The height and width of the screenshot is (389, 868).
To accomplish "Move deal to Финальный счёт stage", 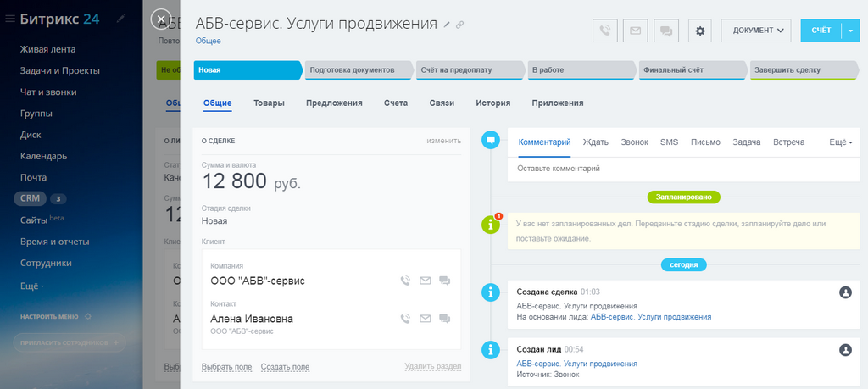I will pyautogui.click(x=693, y=70).
